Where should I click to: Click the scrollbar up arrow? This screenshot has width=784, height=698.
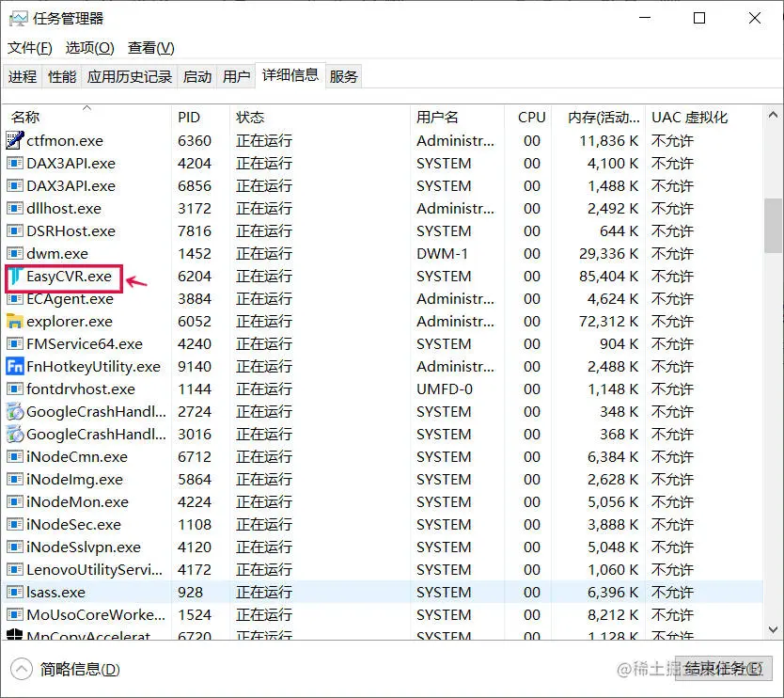click(773, 115)
